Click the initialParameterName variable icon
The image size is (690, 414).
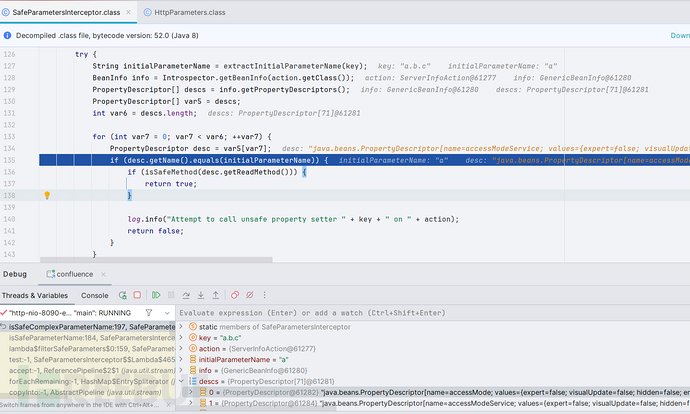pos(193,359)
